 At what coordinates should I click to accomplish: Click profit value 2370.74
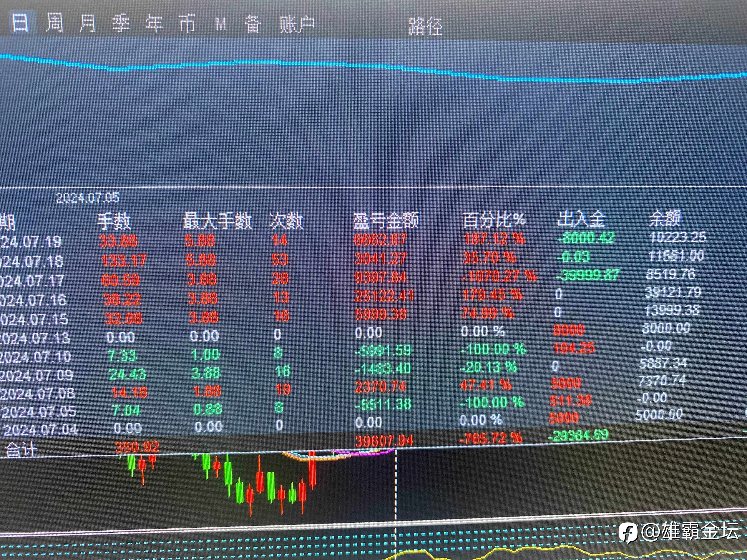380,387
